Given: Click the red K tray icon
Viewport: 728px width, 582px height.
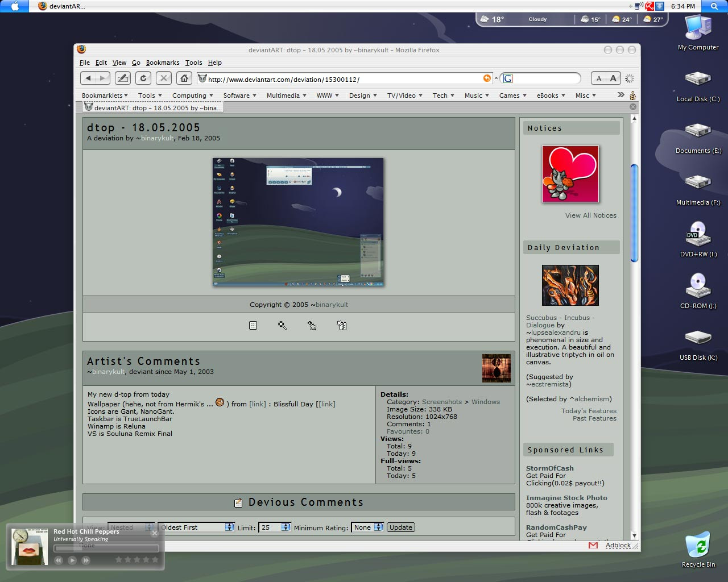Looking at the screenshot, I should click(x=649, y=6).
